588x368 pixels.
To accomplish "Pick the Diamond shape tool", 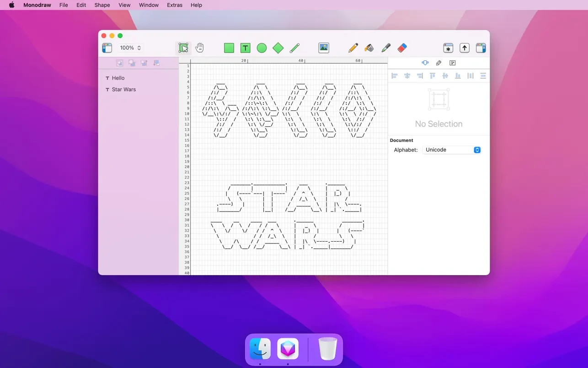I will [278, 48].
